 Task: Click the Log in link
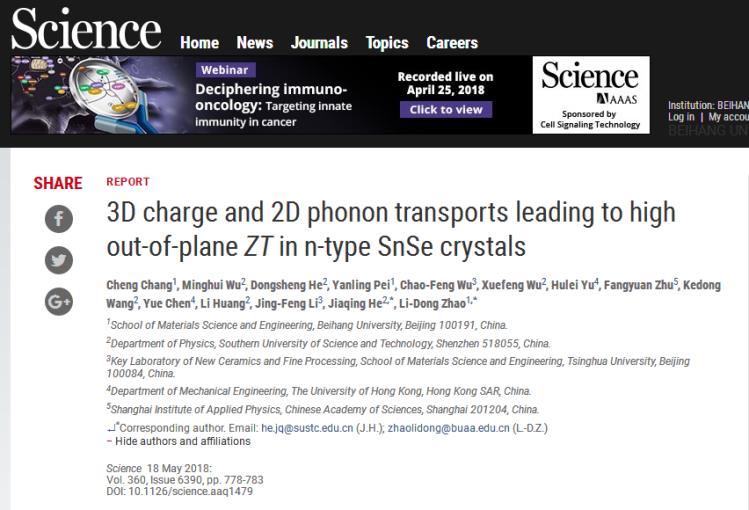click(681, 117)
